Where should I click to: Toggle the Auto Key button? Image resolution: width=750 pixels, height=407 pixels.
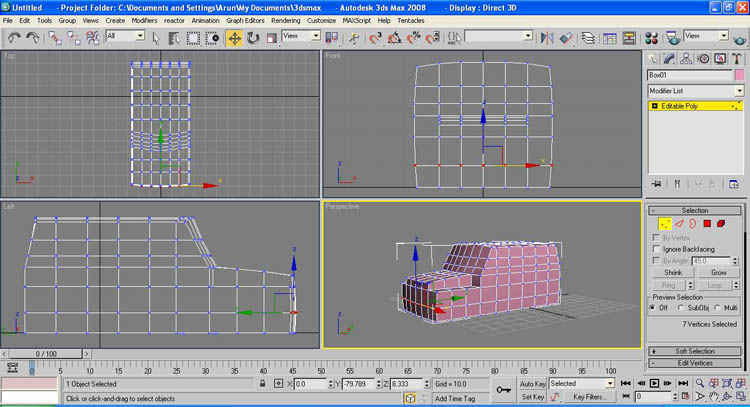tap(532, 384)
